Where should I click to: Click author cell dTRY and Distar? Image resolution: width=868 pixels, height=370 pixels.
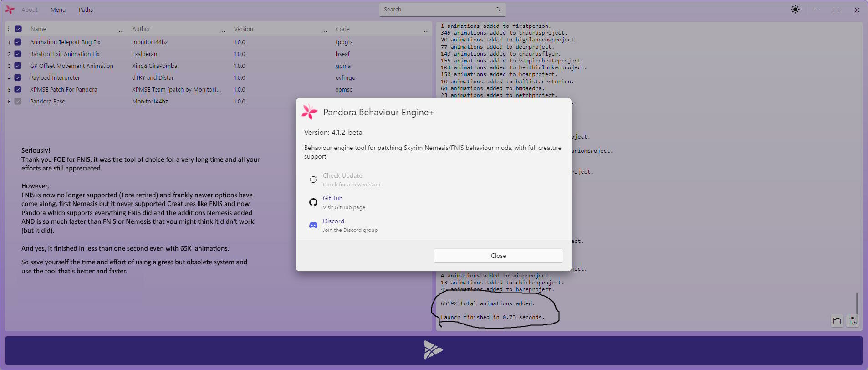pyautogui.click(x=153, y=77)
